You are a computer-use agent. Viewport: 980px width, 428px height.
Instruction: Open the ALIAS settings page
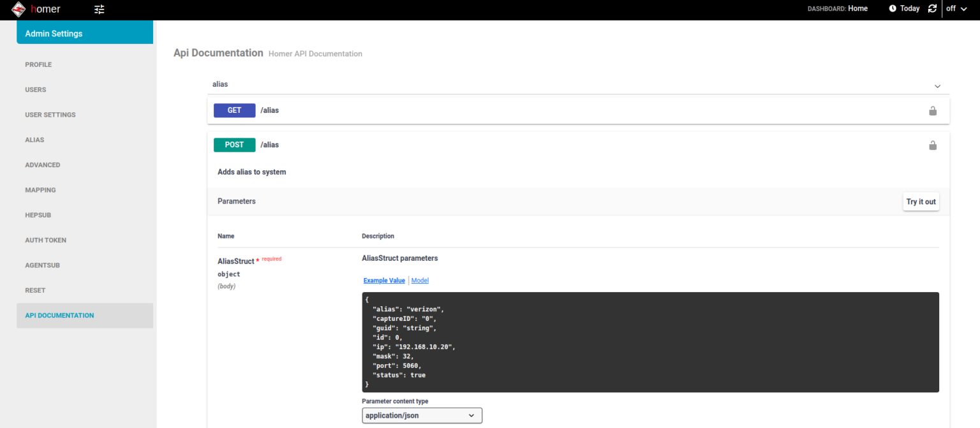[x=34, y=140]
